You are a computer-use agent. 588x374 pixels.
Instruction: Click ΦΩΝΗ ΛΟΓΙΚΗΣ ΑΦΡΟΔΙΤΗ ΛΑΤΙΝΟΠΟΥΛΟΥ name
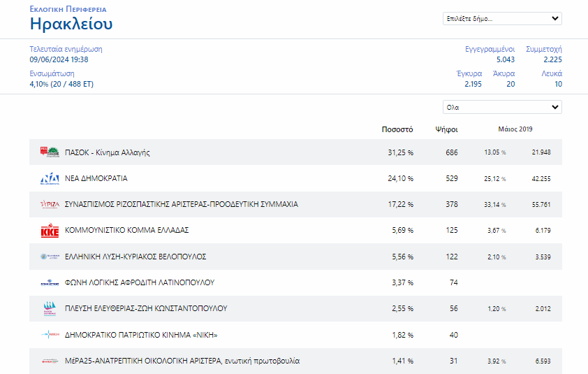140,282
